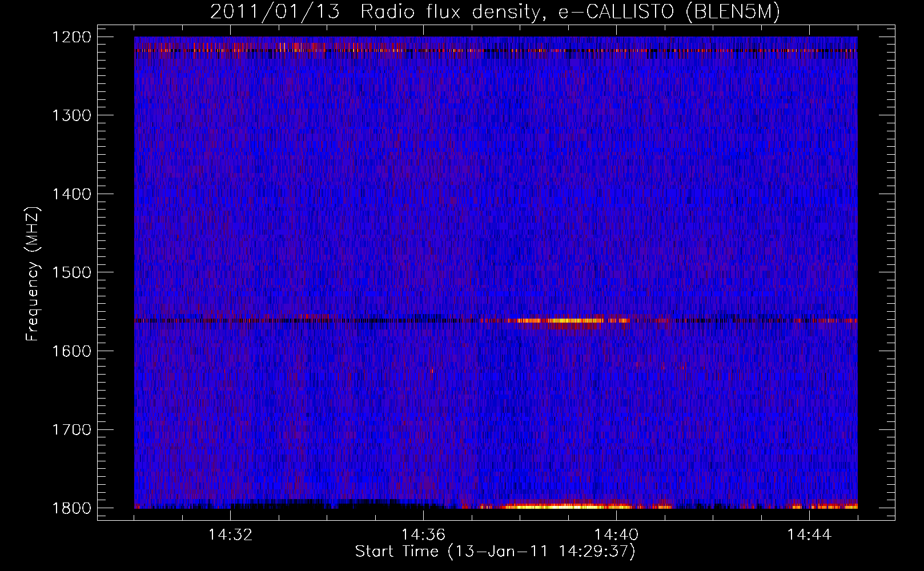Select the 1600 frequency tick label
The image size is (924, 571).
[x=71, y=351]
